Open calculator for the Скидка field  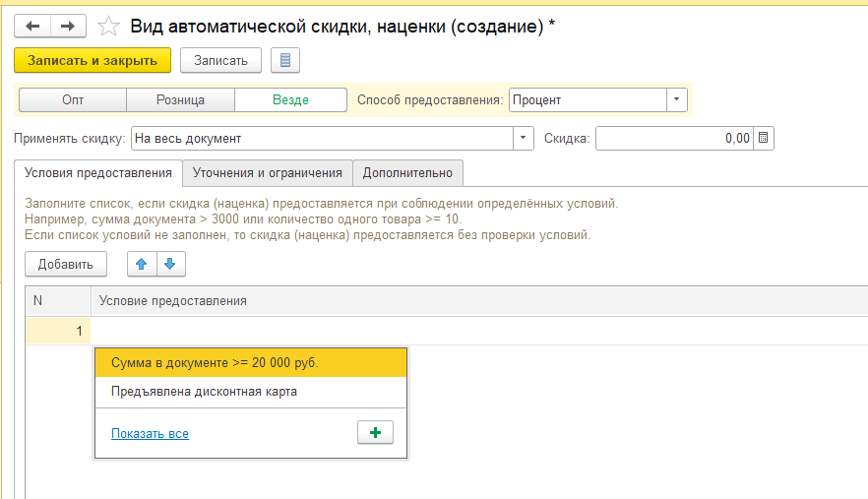click(764, 138)
